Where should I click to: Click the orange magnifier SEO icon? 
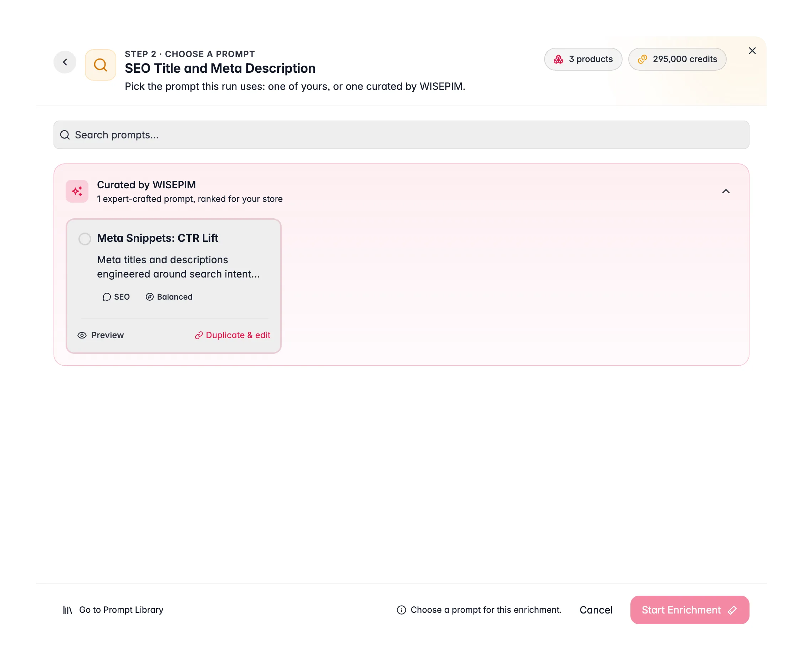point(101,65)
